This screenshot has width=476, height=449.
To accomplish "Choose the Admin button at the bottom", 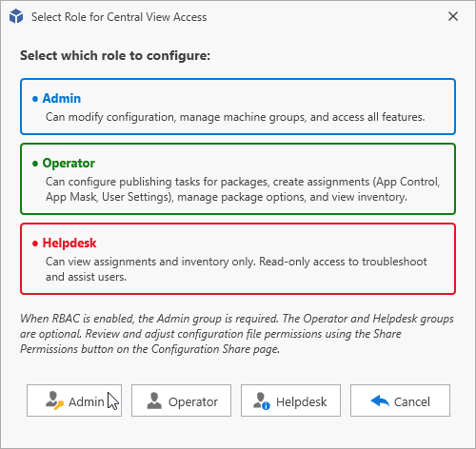I will (x=74, y=400).
